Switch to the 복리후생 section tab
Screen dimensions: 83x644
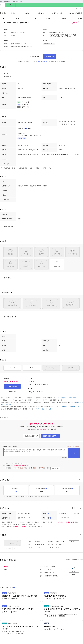(x=49, y=19)
